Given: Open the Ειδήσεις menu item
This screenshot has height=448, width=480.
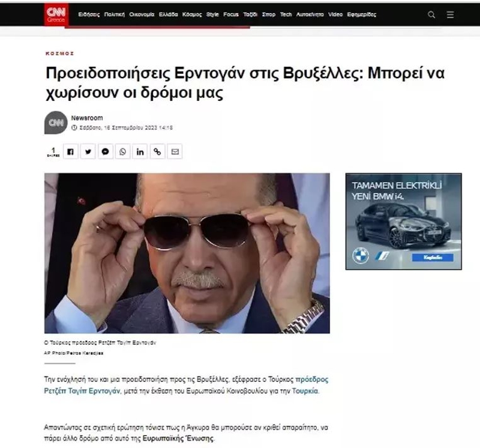Looking at the screenshot, I should coord(89,14).
